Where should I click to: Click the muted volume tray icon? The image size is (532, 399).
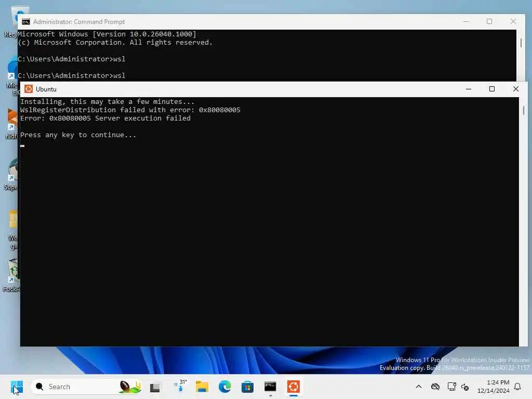click(465, 387)
